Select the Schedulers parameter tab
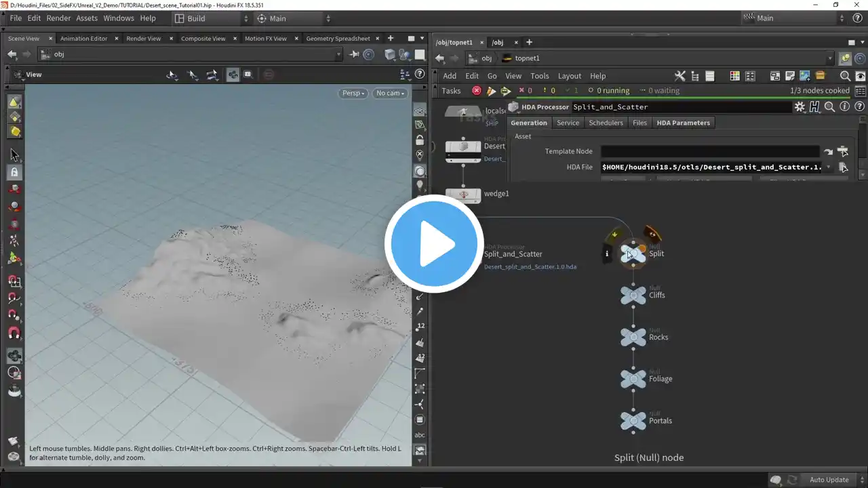 pos(606,123)
